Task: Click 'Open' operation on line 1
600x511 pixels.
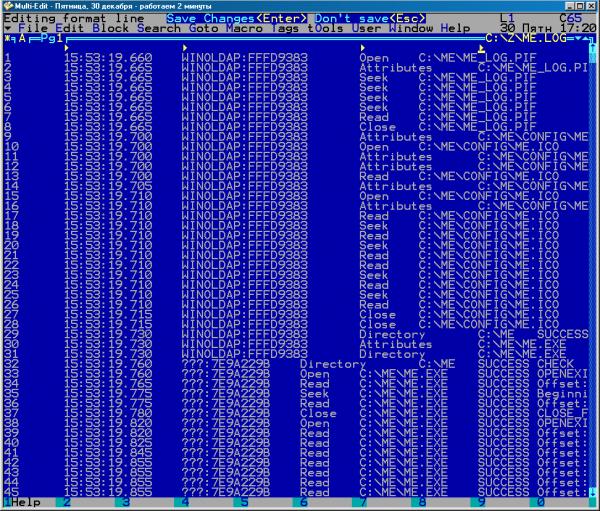Action: tap(374, 58)
